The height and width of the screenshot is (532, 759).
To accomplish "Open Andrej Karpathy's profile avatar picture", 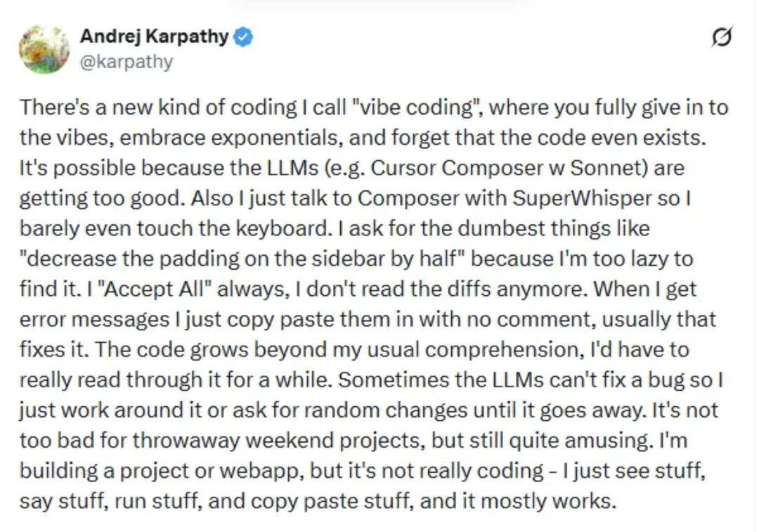I will pyautogui.click(x=44, y=49).
